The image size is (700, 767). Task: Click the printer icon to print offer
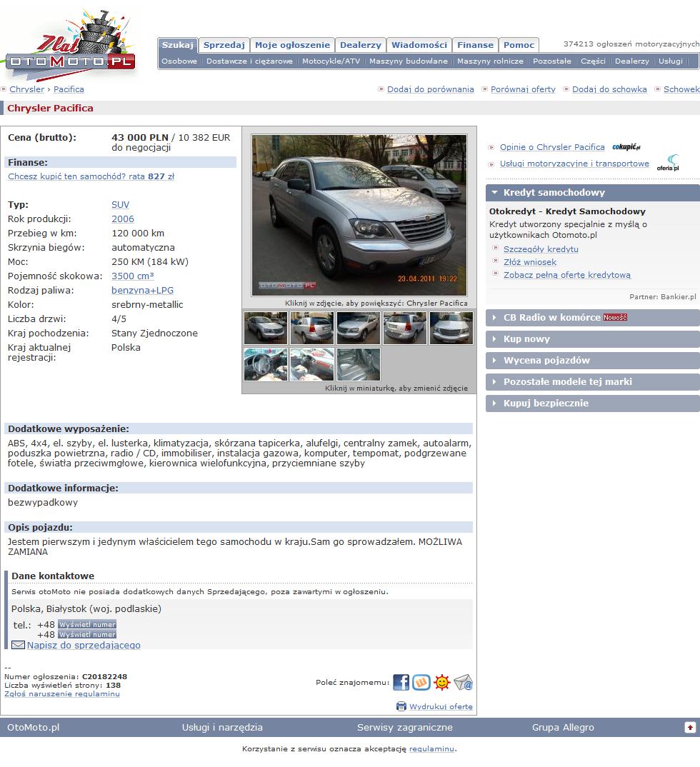[401, 706]
